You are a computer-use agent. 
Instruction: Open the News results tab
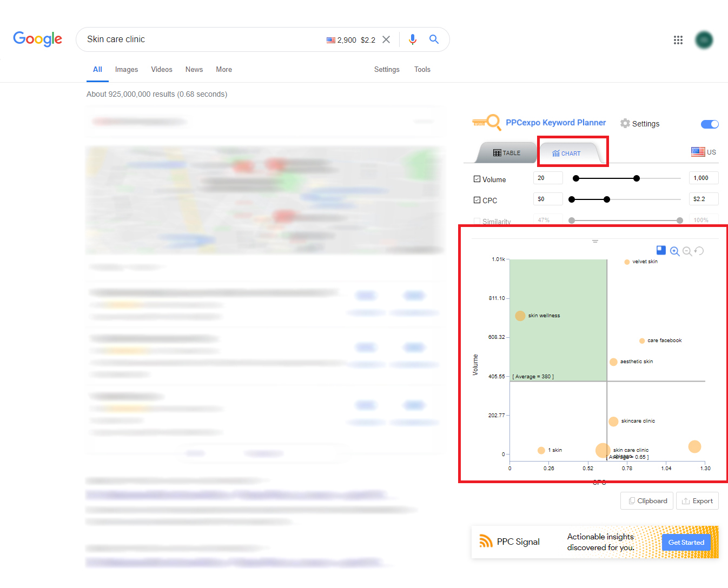pyautogui.click(x=194, y=70)
